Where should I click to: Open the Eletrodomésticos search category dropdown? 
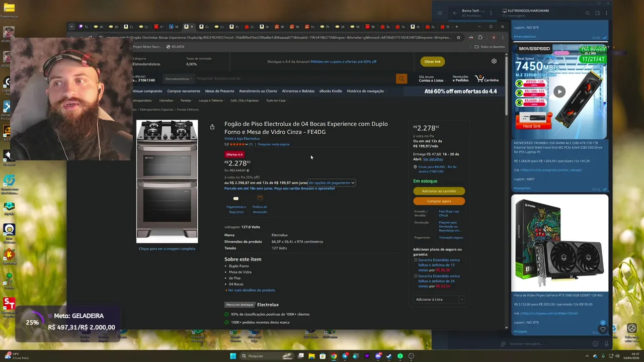[x=179, y=79]
